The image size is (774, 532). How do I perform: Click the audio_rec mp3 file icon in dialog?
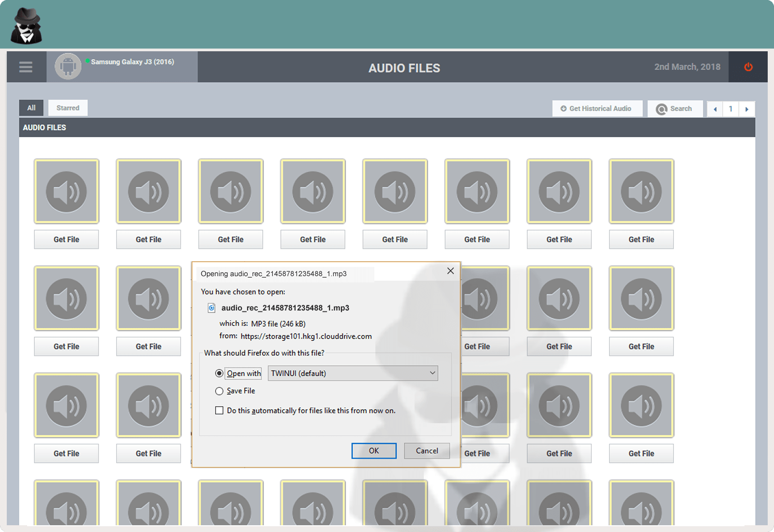tap(211, 308)
